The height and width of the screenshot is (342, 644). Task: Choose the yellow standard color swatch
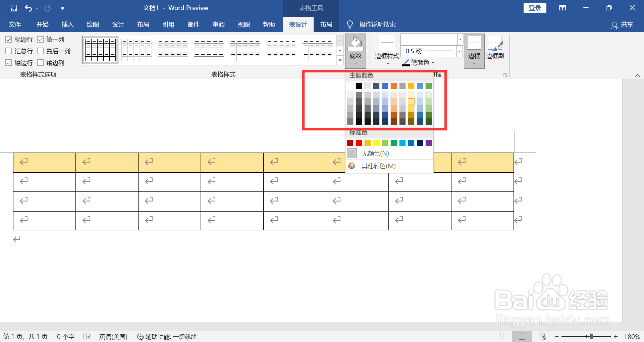point(376,143)
